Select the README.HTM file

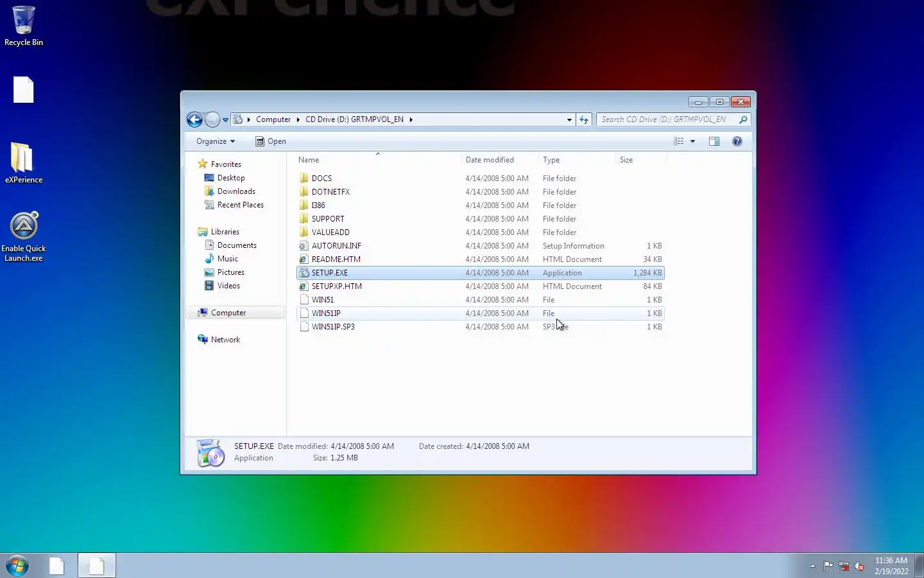click(x=480, y=259)
